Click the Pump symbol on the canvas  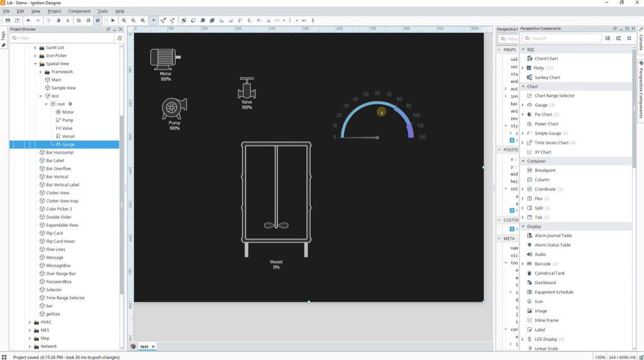click(174, 109)
